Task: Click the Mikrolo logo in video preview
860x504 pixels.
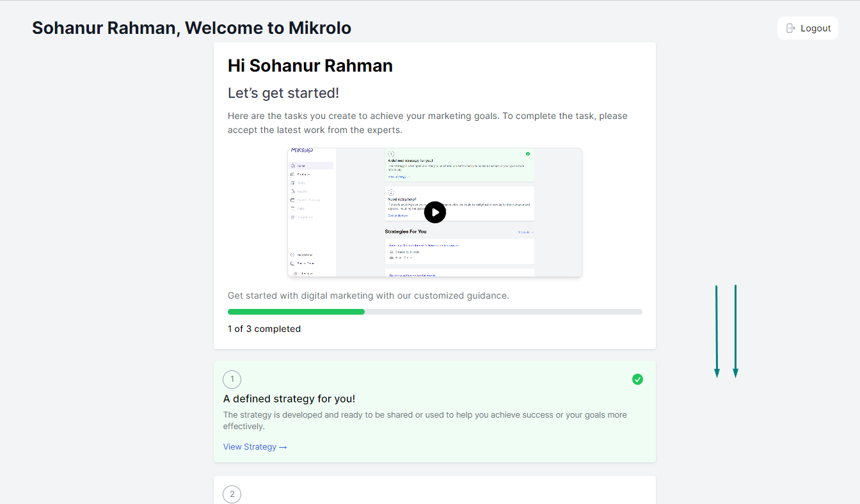Action: [301, 151]
